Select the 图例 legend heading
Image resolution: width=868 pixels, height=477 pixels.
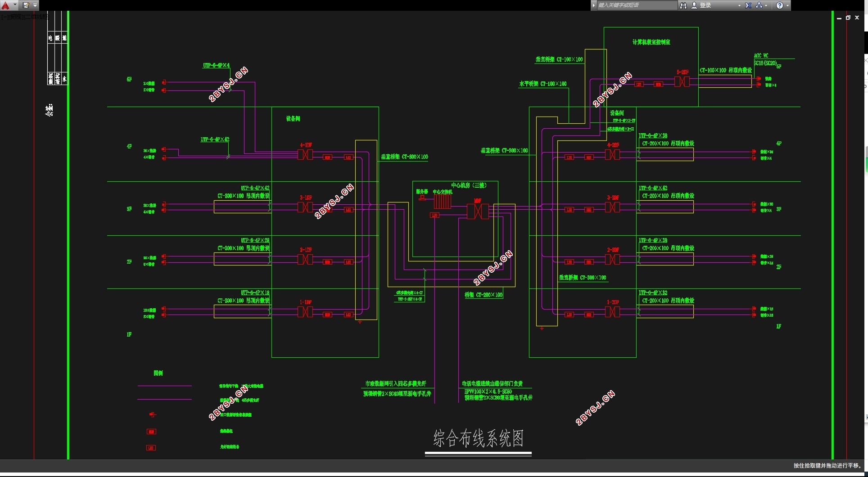(158, 373)
